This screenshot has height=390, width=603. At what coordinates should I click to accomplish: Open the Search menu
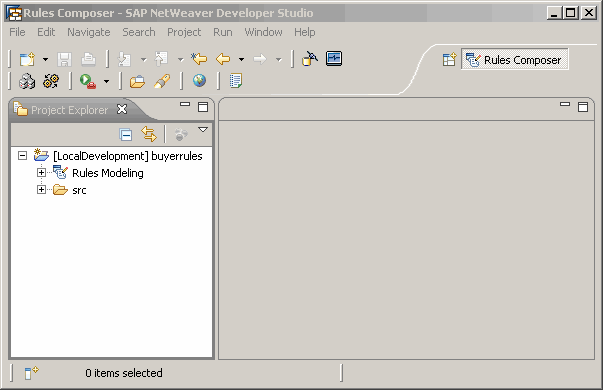coord(139,32)
